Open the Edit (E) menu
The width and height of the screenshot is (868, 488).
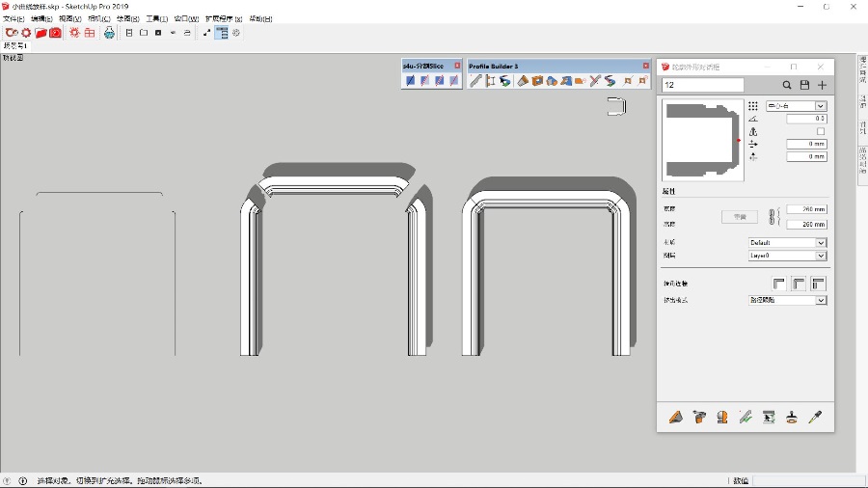coord(41,19)
